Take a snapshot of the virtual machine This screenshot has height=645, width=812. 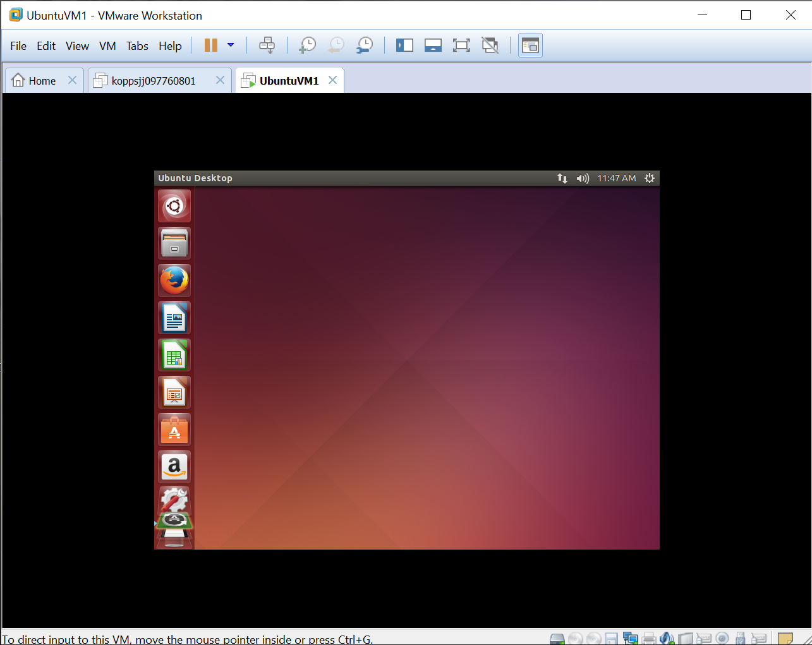click(x=308, y=45)
